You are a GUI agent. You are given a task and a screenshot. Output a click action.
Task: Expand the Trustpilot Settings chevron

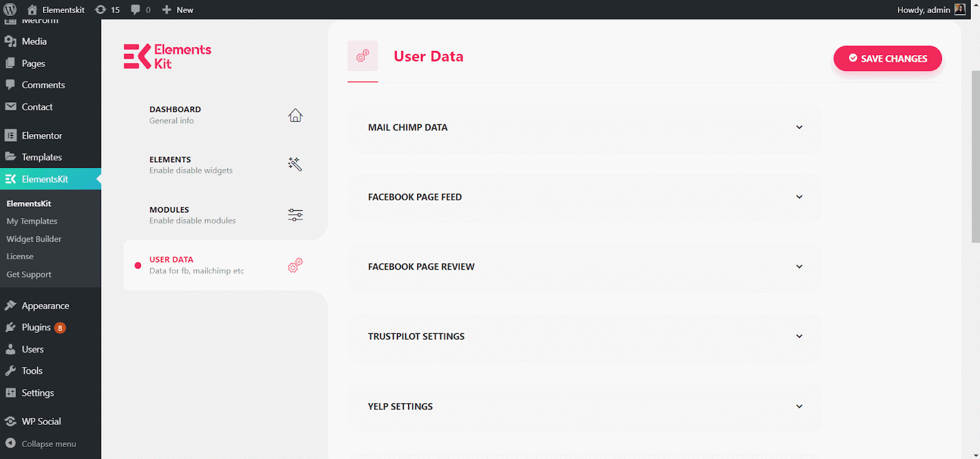799,336
